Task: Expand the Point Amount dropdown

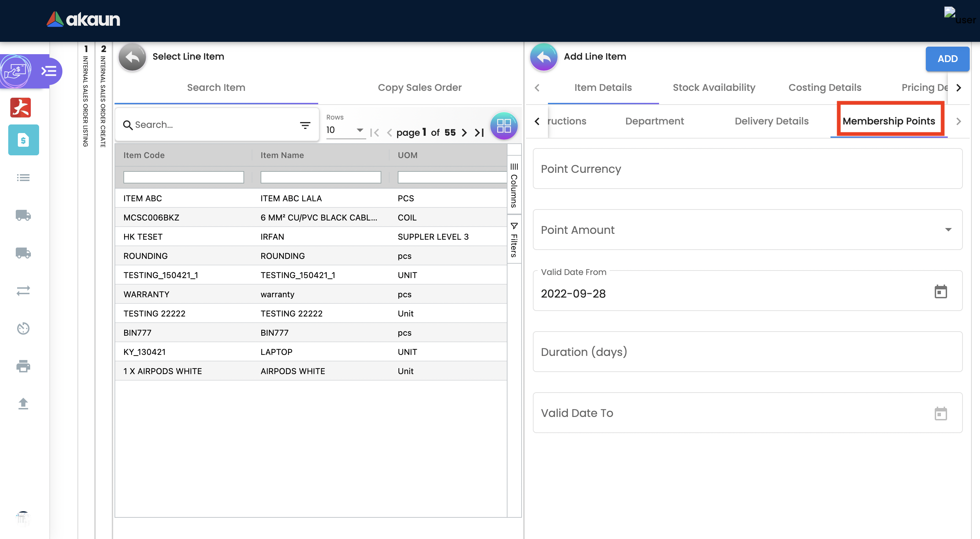Action: [948, 230]
